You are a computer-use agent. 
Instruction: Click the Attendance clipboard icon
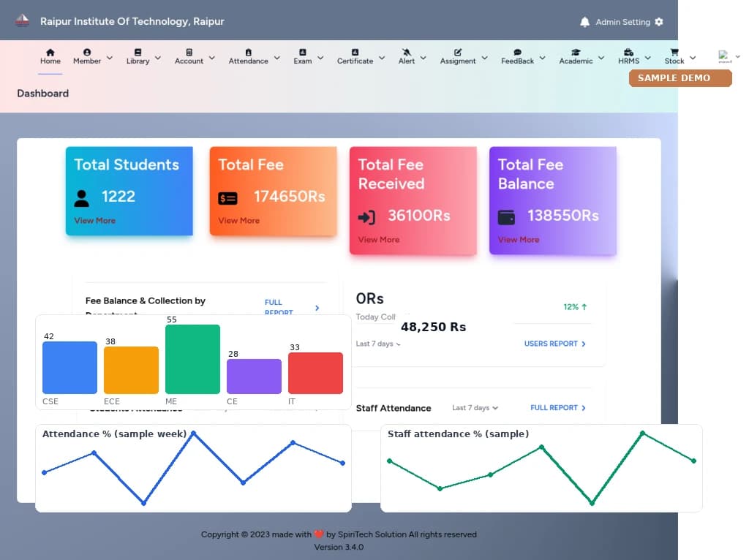[x=249, y=52]
